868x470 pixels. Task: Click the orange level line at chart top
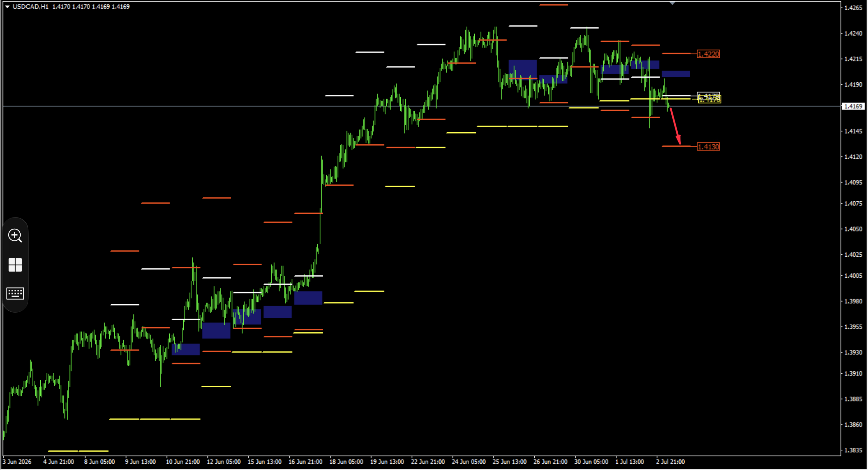point(553,5)
